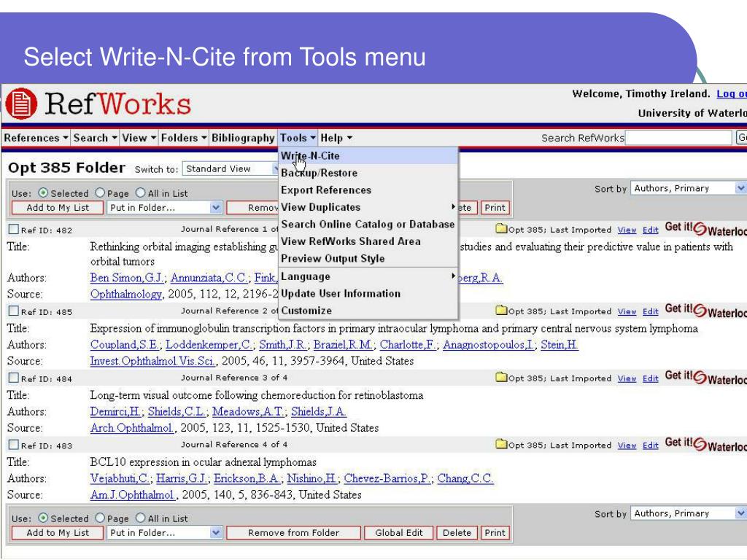Image resolution: width=747 pixels, height=560 pixels.
Task: Check the box for Ref ID 485
Action: point(14,311)
